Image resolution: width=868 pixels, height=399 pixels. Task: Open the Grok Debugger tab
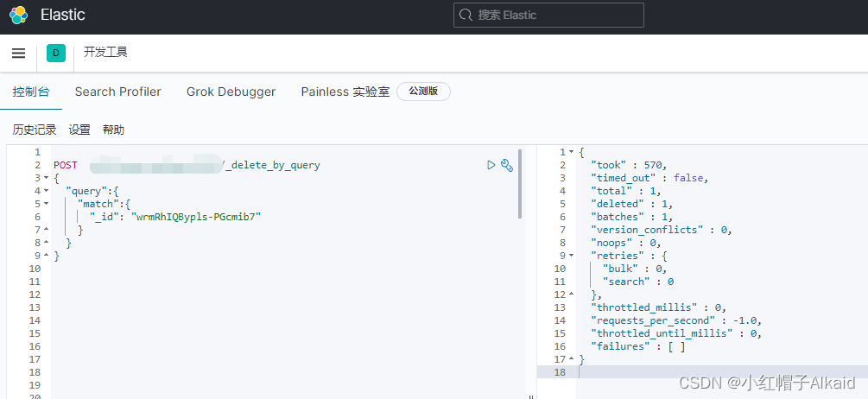[231, 92]
